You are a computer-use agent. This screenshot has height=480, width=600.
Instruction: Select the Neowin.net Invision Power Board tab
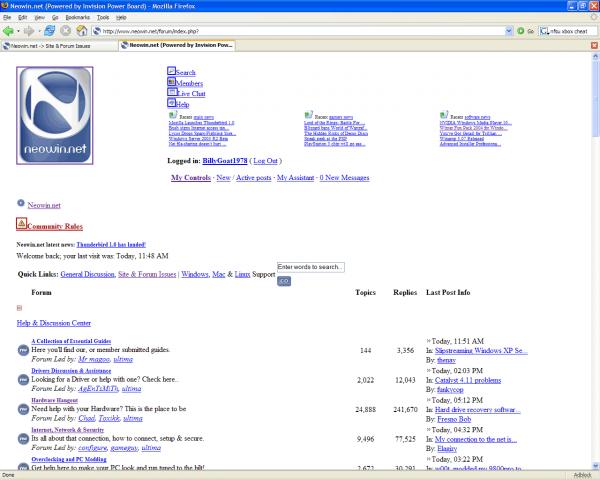[x=177, y=45]
